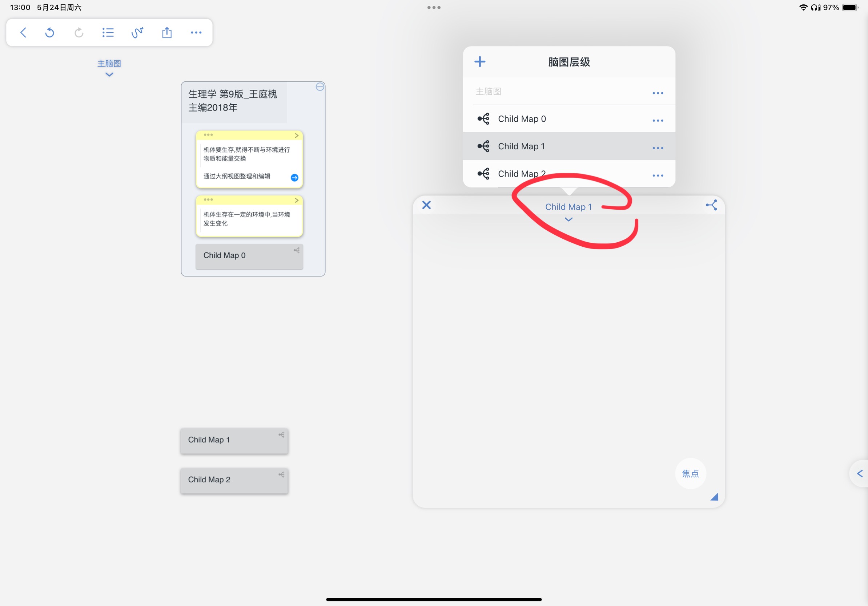Viewport: 868px width, 606px height.
Task: Open the side panel chevron tab
Action: tap(859, 473)
